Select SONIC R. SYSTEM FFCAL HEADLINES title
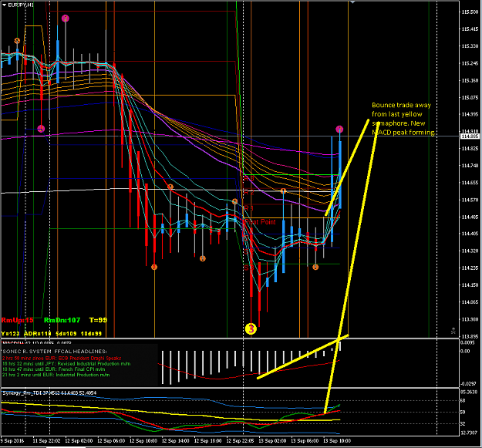482x448 pixels. coord(55,351)
